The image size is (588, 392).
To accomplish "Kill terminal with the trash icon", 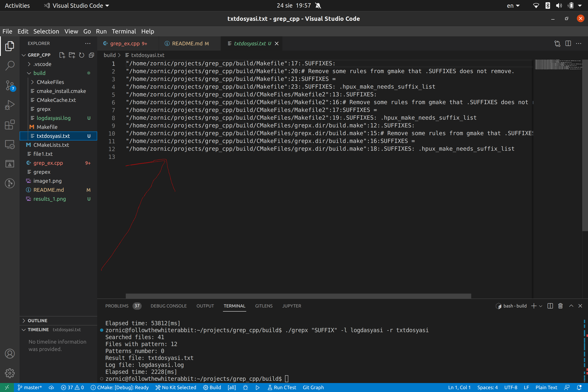I will (560, 306).
